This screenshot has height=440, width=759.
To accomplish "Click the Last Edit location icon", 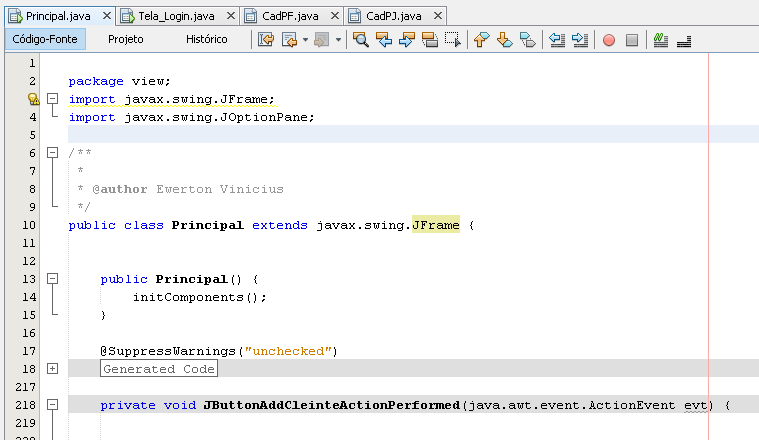I will (x=266, y=39).
